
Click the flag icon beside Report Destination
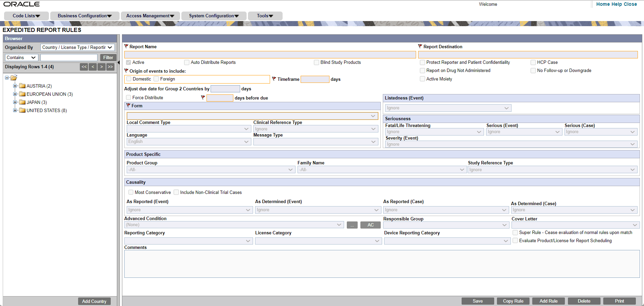(x=420, y=46)
